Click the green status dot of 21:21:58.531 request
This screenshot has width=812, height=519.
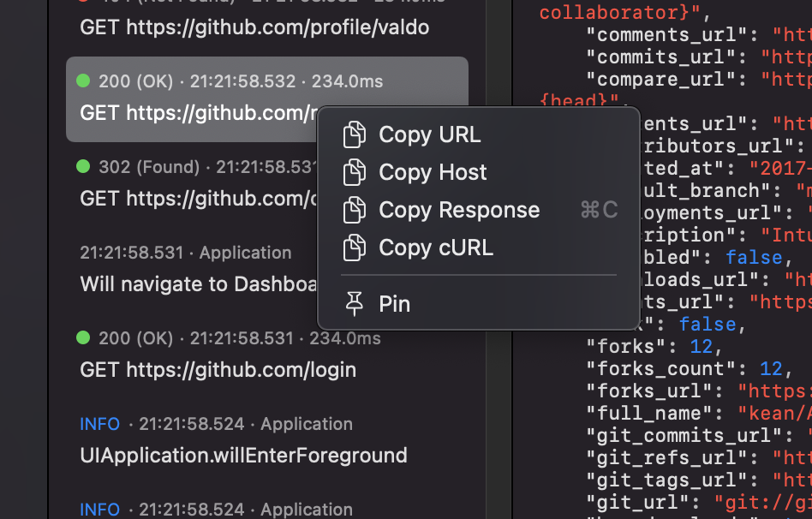point(83,337)
